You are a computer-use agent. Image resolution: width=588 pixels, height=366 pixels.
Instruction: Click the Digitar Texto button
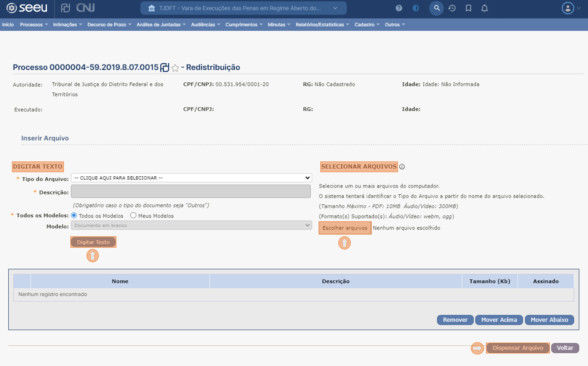[93, 242]
